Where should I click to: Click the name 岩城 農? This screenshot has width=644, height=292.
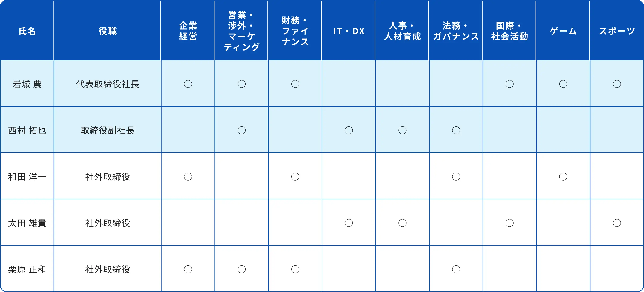[x=27, y=84]
